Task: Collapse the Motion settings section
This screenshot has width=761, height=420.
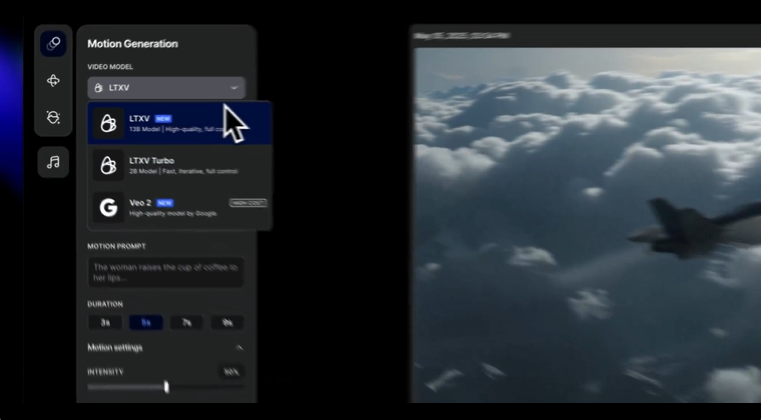Action: 238,348
